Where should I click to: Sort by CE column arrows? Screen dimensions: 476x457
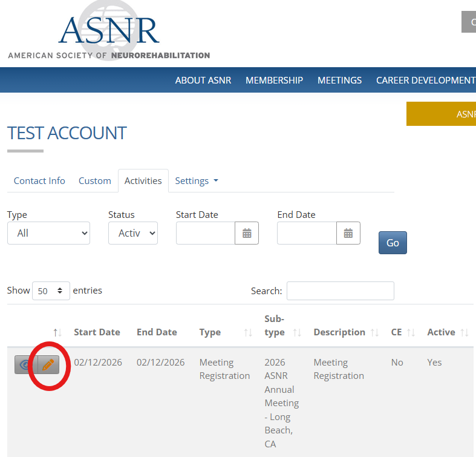click(411, 332)
